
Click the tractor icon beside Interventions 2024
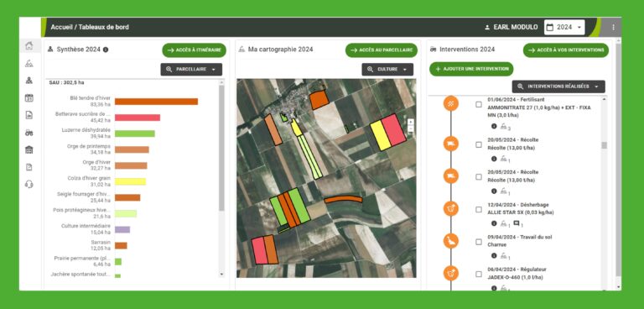(433, 50)
